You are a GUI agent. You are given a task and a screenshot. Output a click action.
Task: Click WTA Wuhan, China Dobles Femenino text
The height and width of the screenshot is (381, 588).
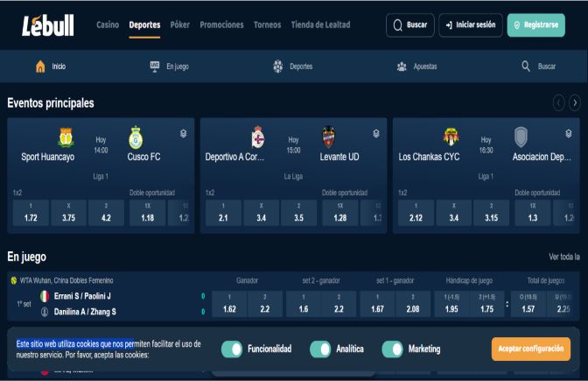(x=66, y=280)
